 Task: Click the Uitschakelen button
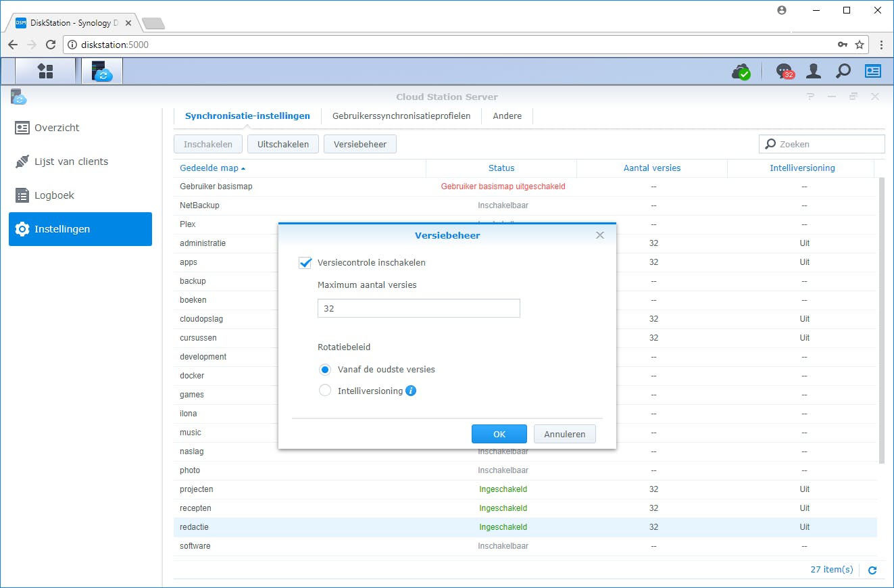coord(282,143)
